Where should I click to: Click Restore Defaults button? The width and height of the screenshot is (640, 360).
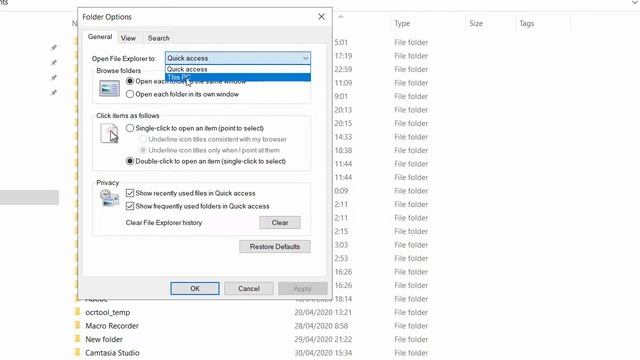[275, 247]
